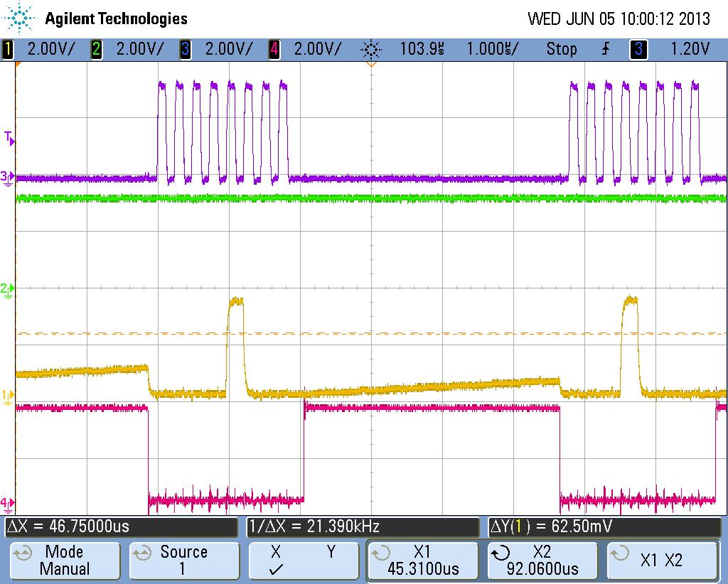Click the orange trigger level marker arrow
This screenshot has width=728, height=584.
coord(370,63)
